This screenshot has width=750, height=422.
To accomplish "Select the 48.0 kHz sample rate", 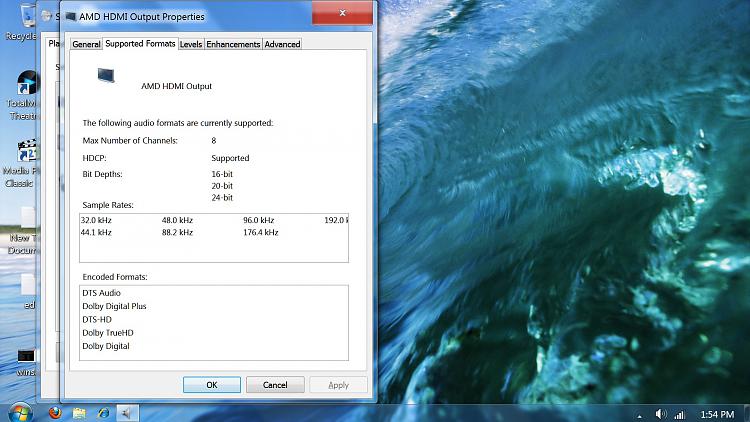I will 177,220.
